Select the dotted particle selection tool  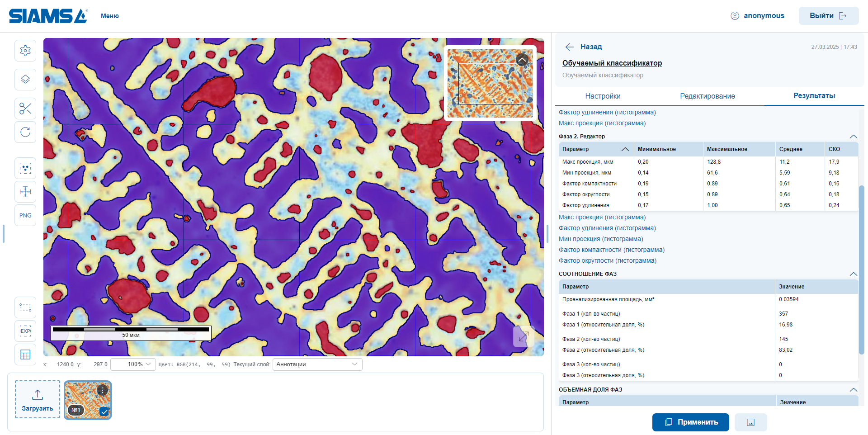[25, 168]
